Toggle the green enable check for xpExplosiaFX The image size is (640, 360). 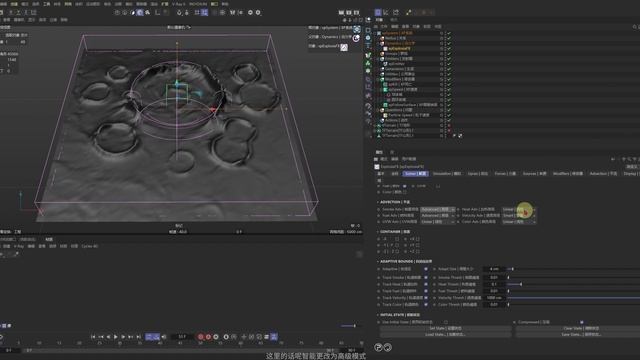(449, 49)
